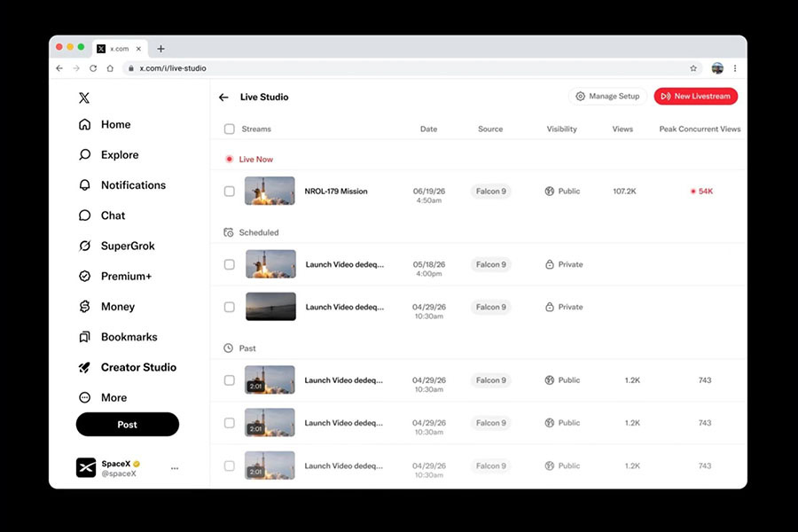Click the X logo in sidebar
Screen dimensions: 798x532
tap(84, 98)
